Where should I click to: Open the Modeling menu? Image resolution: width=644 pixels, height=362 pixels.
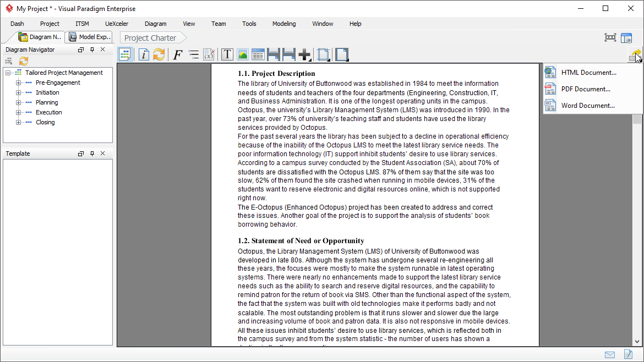284,24
